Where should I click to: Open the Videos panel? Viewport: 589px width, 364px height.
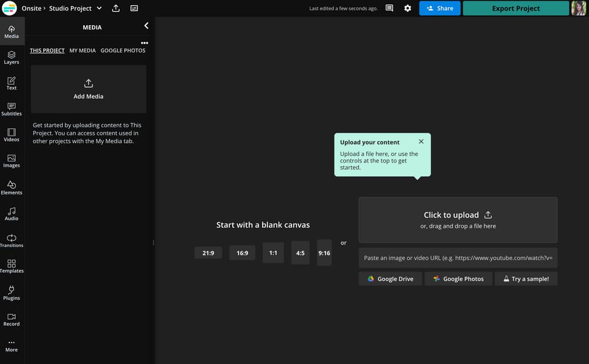pyautogui.click(x=11, y=135)
